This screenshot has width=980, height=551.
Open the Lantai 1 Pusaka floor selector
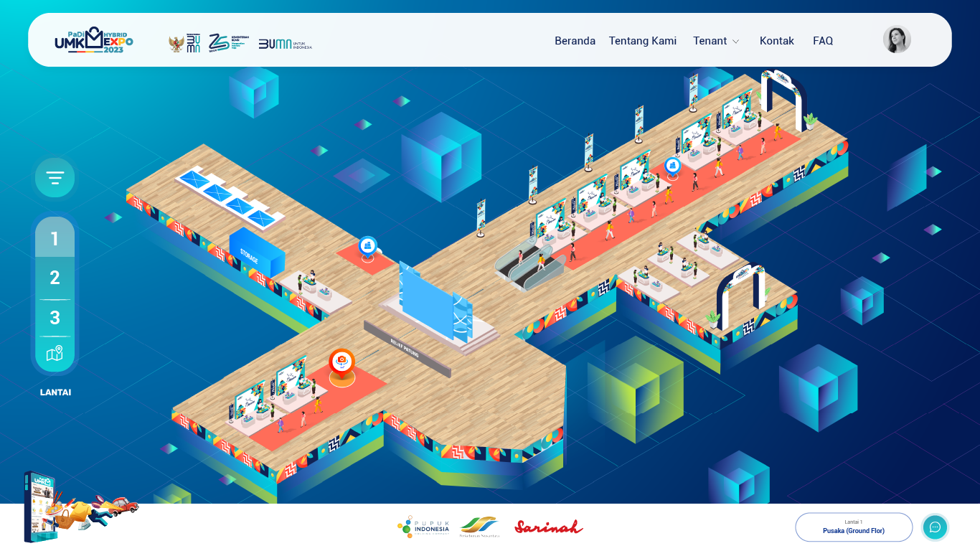tap(853, 527)
